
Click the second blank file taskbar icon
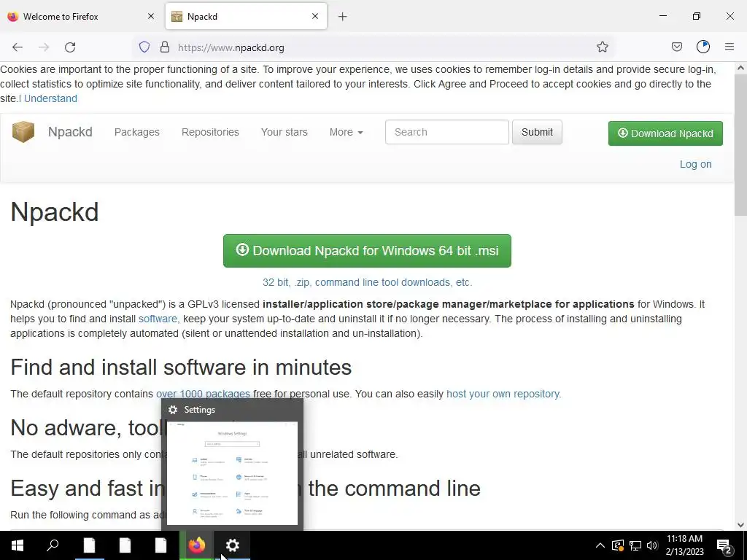[x=125, y=545]
